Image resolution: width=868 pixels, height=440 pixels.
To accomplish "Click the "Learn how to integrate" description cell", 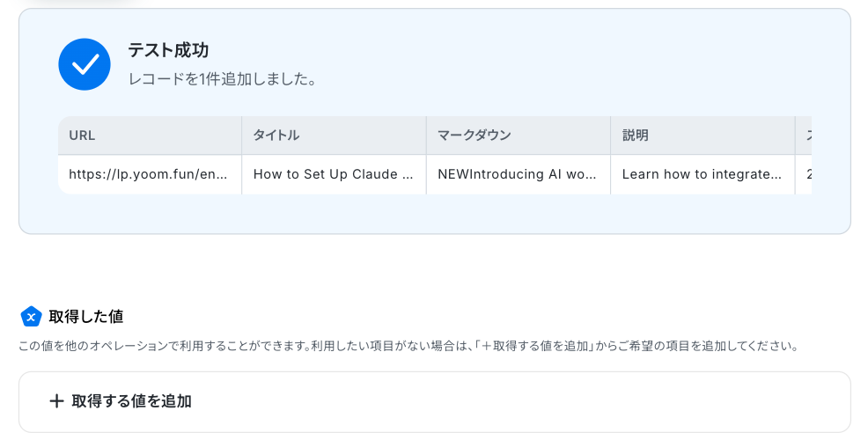I will point(702,174).
